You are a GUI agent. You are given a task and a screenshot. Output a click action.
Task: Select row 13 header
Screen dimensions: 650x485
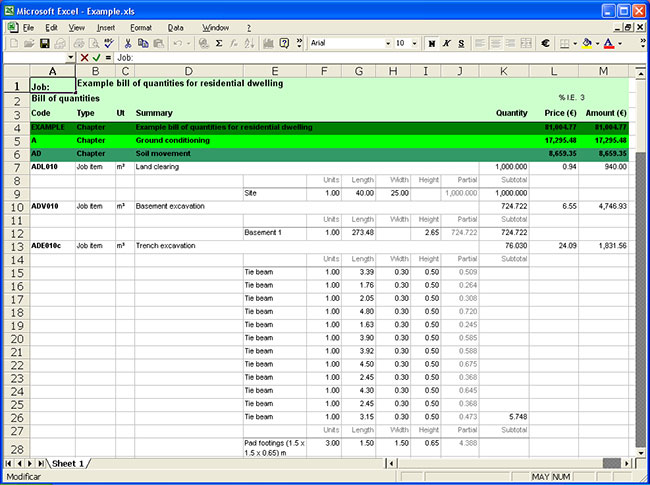tap(17, 247)
